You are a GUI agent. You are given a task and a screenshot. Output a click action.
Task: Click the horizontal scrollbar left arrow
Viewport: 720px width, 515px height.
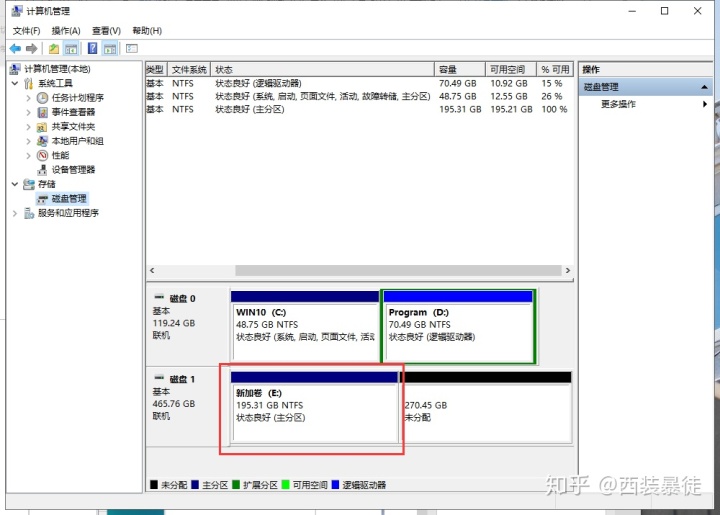point(152,270)
